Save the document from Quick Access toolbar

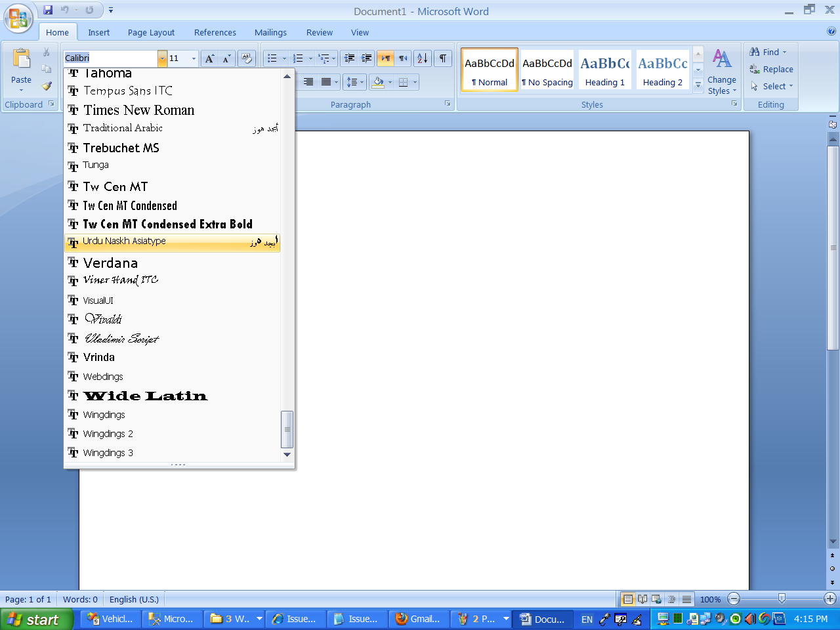(48, 10)
